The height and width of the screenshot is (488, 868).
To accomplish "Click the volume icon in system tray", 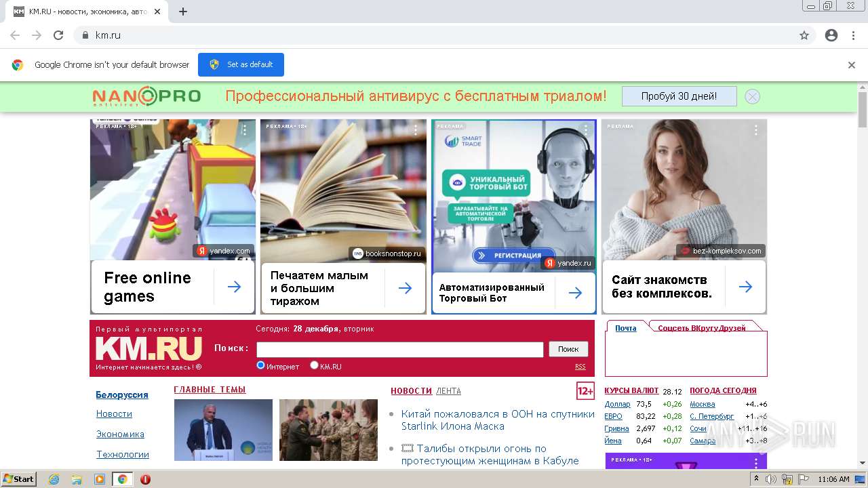I will (771, 479).
